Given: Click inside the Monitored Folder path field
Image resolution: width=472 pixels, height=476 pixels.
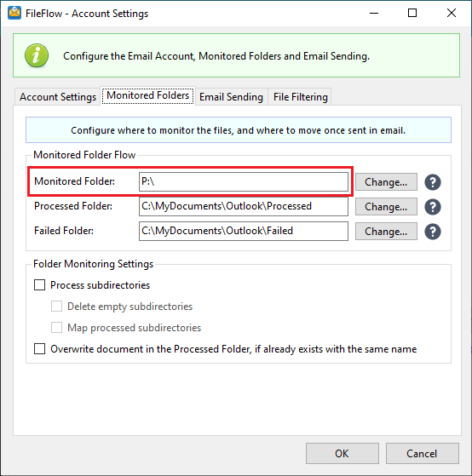Looking at the screenshot, I should (x=244, y=182).
